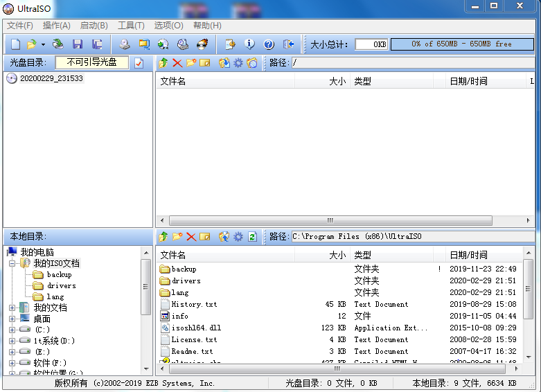Save the image with the floppy disk icon

click(78, 44)
